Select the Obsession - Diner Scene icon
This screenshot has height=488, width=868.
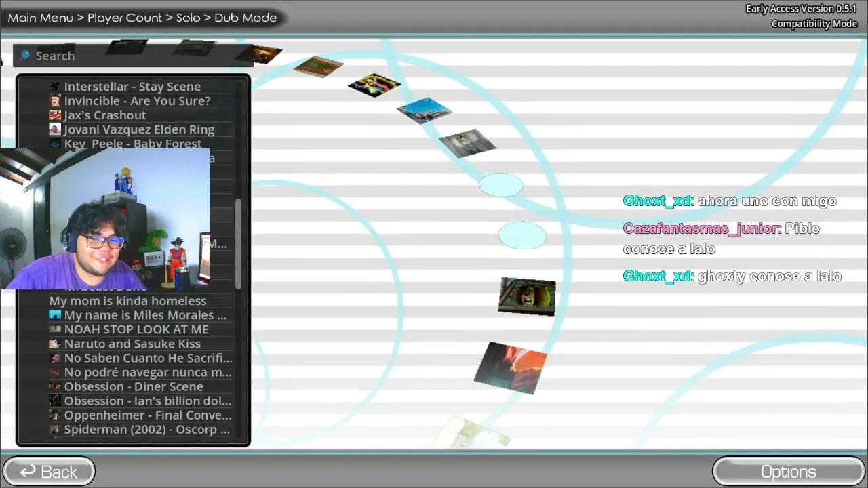tap(55, 386)
